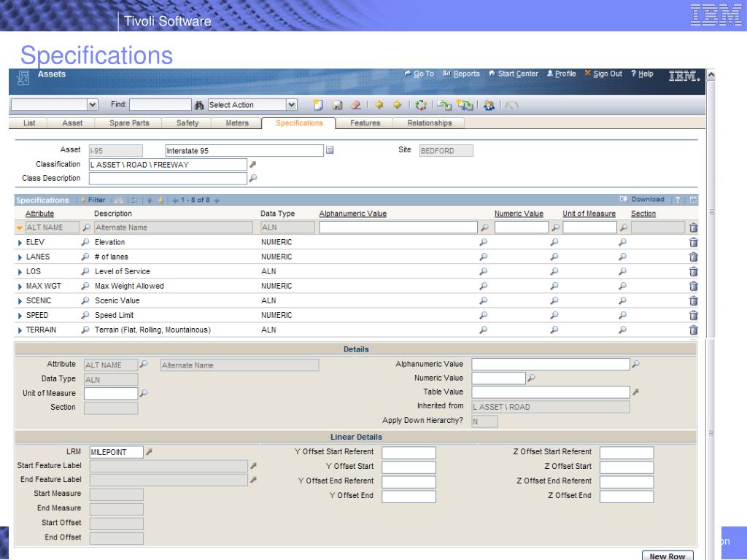747x560 pixels.
Task: Click the Table Value detail menu icon
Action: pos(635,392)
